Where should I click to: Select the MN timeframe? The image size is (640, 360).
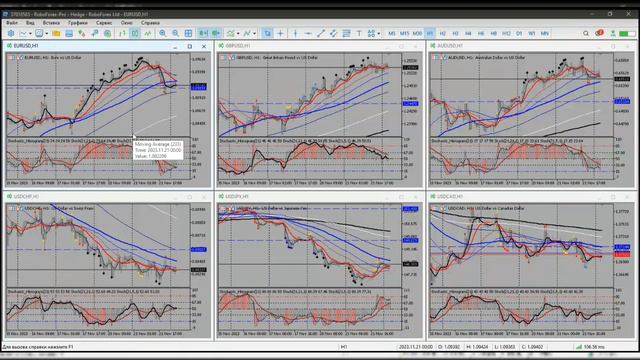coord(545,33)
